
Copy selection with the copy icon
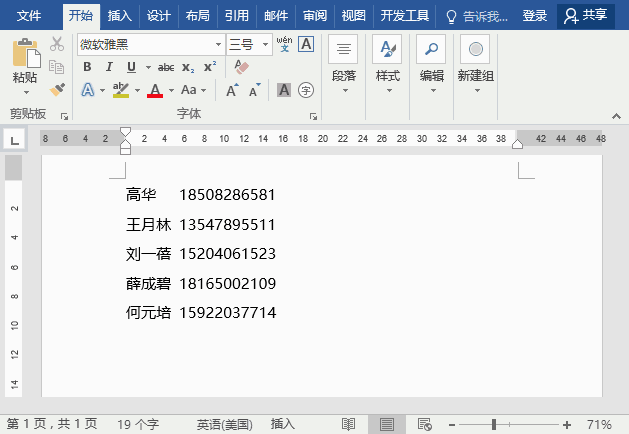pos(57,67)
